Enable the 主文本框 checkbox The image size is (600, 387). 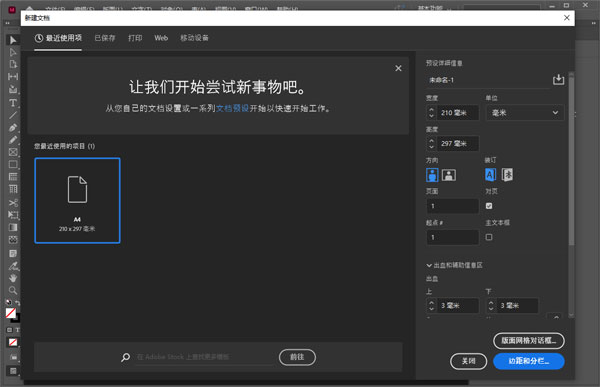click(489, 237)
